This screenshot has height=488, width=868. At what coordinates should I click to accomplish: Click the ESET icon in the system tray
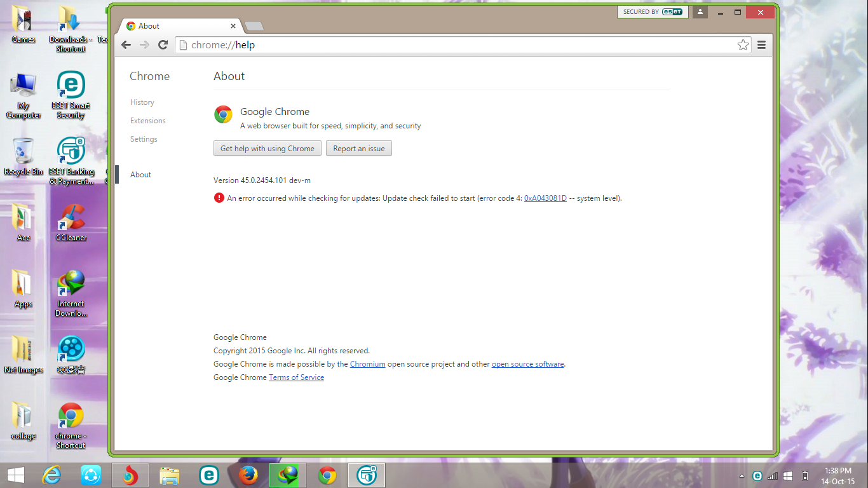tap(757, 476)
